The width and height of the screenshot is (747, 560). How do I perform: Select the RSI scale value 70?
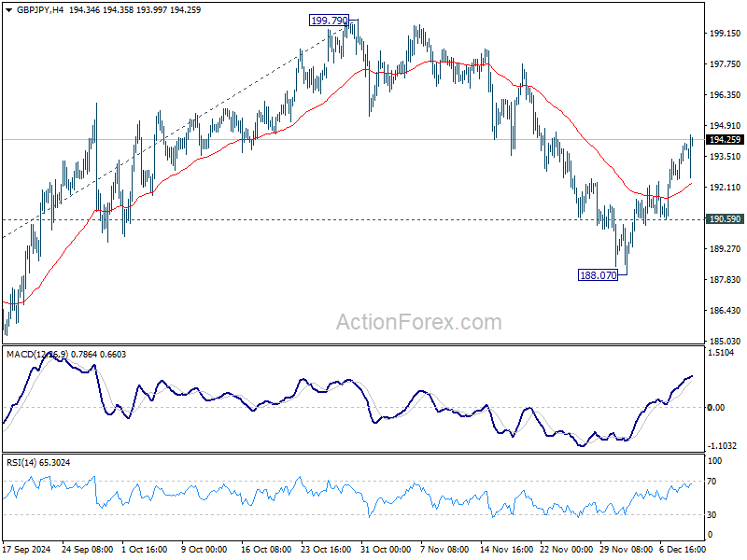click(x=712, y=482)
